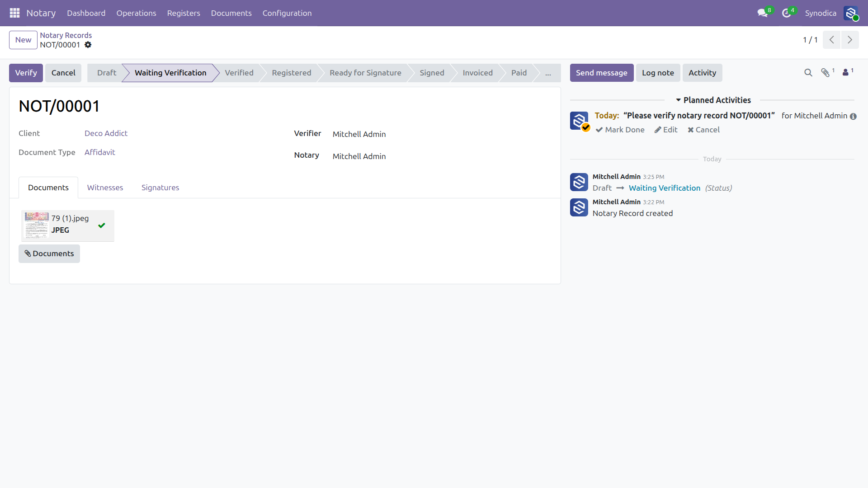Click the activity info icon
This screenshot has height=488, width=868.
click(853, 117)
